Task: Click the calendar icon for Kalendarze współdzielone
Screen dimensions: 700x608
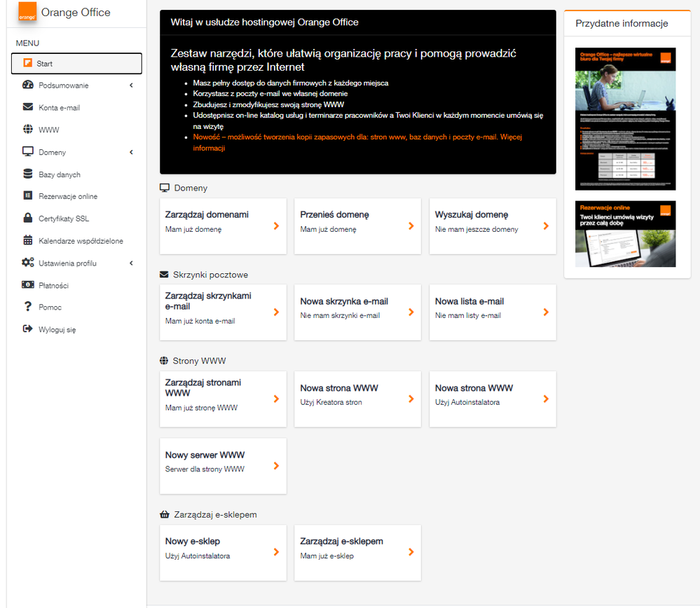Action: click(28, 241)
